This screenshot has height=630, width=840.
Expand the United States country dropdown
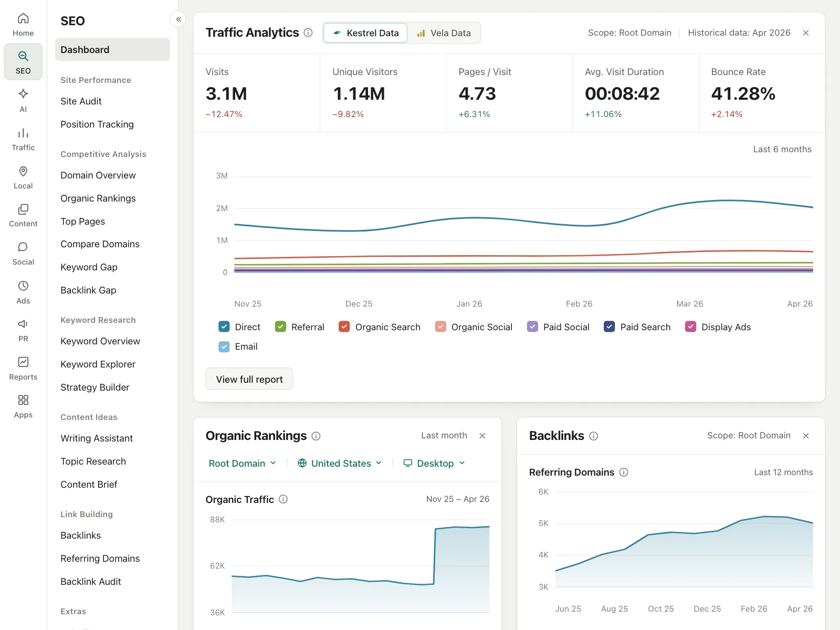click(x=340, y=463)
